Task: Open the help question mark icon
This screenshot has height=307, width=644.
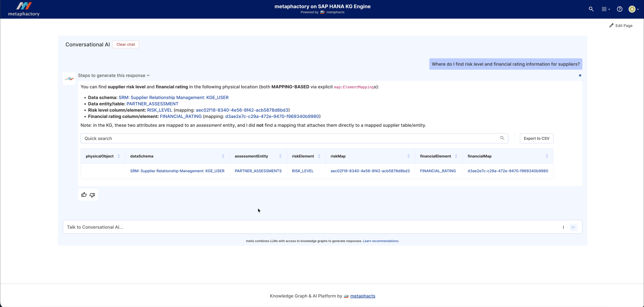Action: [x=619, y=9]
